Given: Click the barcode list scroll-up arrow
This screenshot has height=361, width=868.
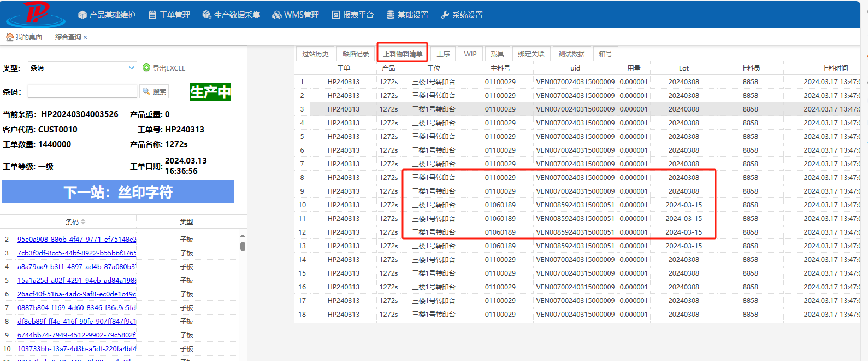Looking at the screenshot, I should tap(243, 235).
